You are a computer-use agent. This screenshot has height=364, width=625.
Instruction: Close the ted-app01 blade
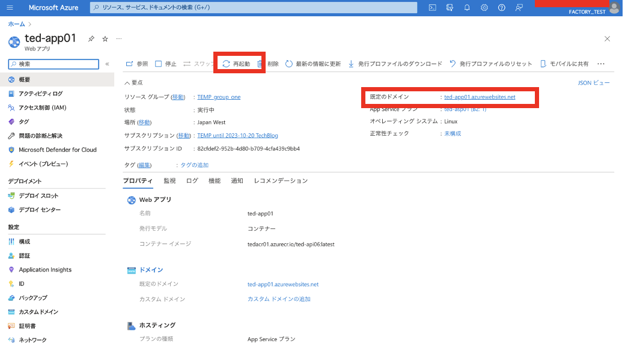[x=607, y=38]
